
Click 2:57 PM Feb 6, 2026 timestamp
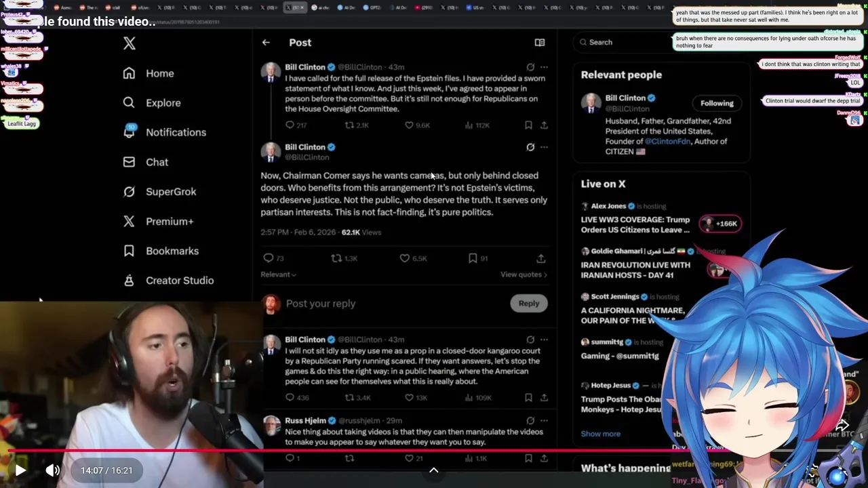(x=298, y=232)
